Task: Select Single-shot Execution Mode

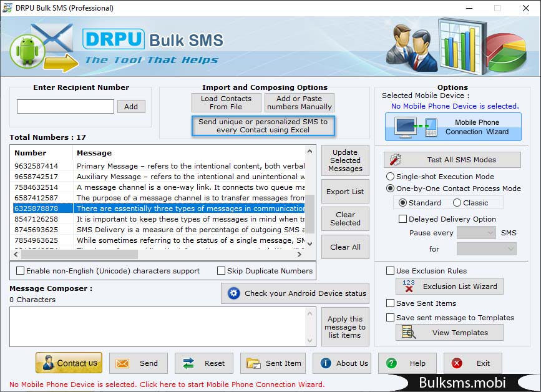Action: click(390, 177)
